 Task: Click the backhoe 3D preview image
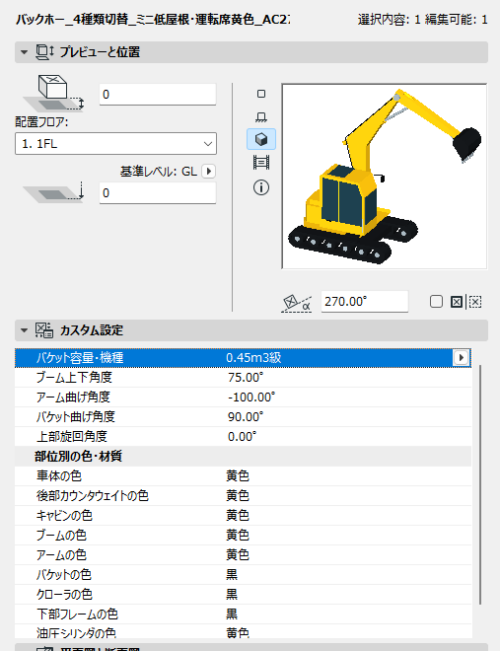coord(384,176)
